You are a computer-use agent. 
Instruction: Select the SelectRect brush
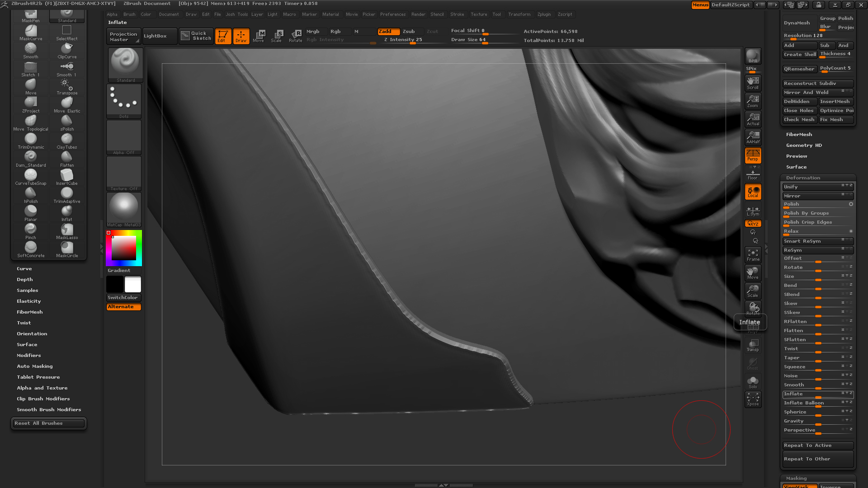(x=67, y=33)
